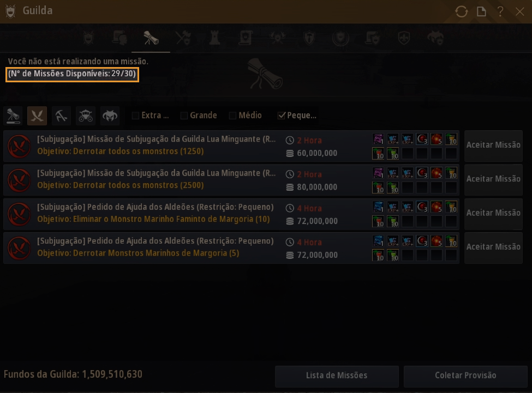Open Lista de Missões
The image size is (532, 393).
[x=337, y=376]
